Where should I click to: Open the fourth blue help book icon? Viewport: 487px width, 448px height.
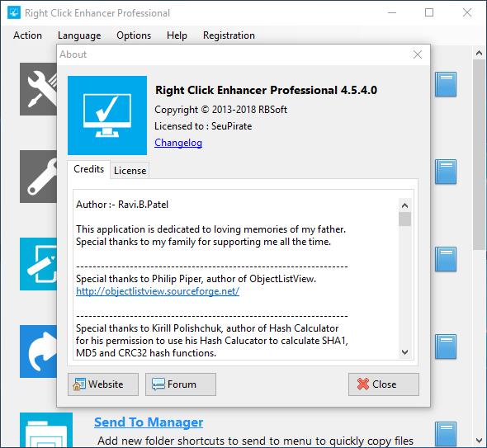click(446, 347)
